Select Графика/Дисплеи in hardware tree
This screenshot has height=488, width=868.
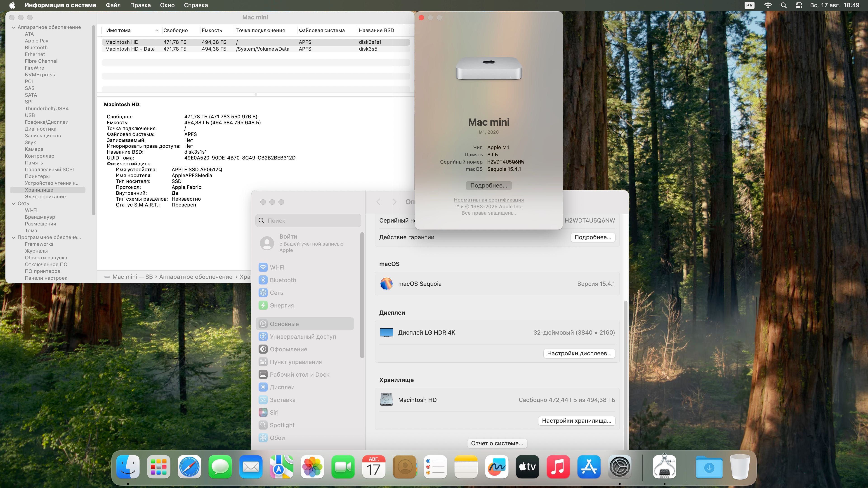47,122
